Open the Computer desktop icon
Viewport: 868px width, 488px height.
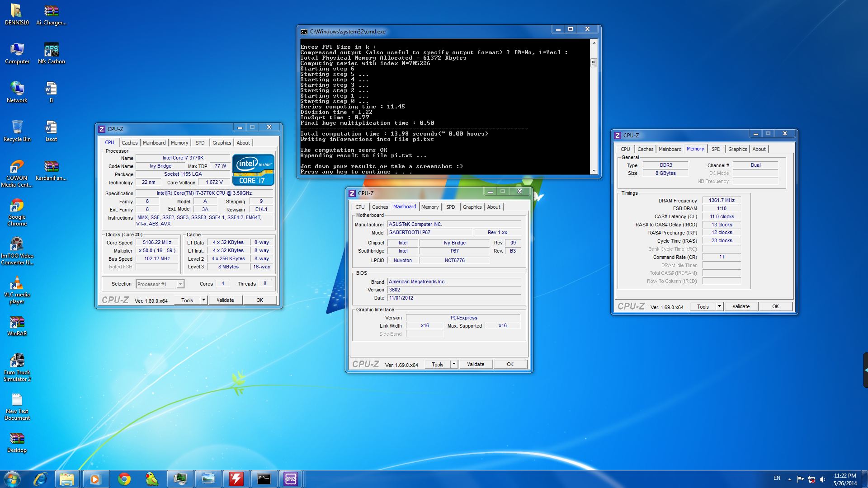tap(17, 53)
